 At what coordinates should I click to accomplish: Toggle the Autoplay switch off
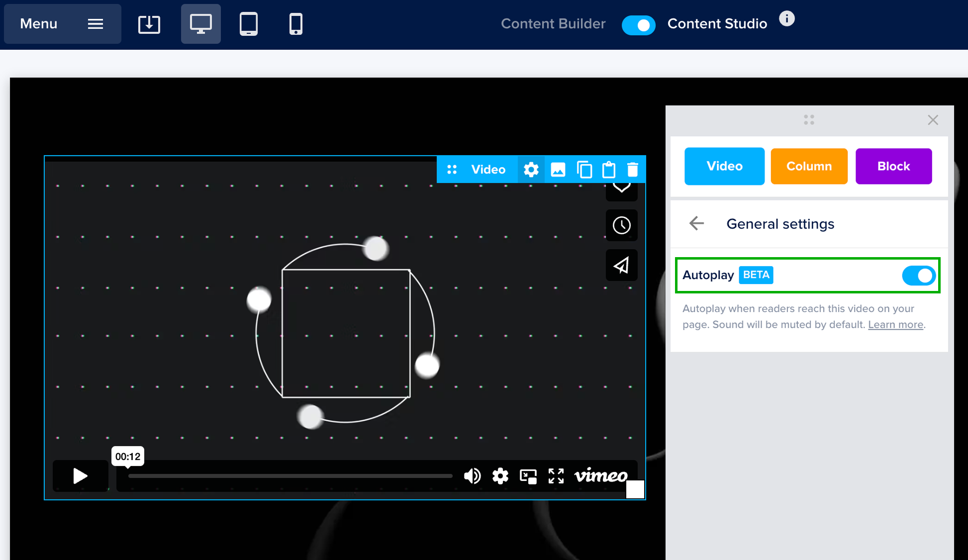(x=919, y=276)
